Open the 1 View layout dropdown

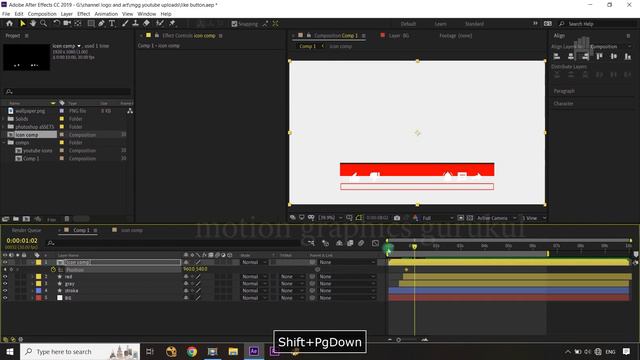coord(534,218)
